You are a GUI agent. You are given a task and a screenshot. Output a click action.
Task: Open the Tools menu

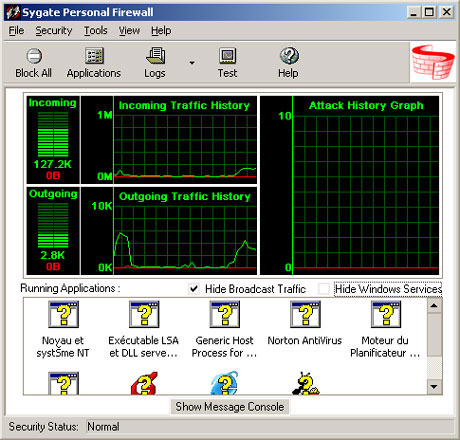pos(95,31)
